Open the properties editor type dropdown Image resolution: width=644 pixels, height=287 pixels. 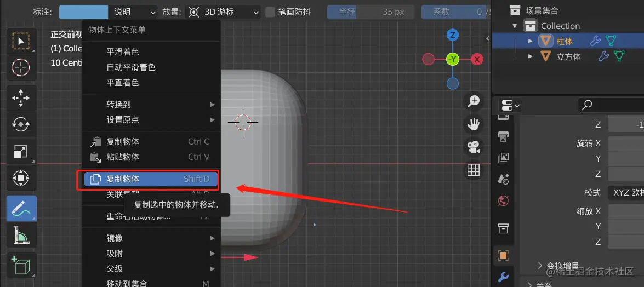[x=510, y=106]
